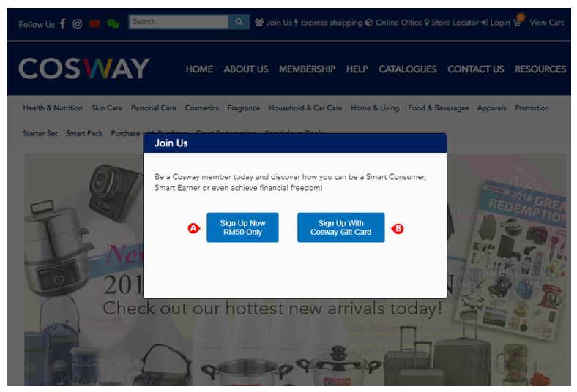
Task: Click the Cosway logo
Action: (84, 68)
